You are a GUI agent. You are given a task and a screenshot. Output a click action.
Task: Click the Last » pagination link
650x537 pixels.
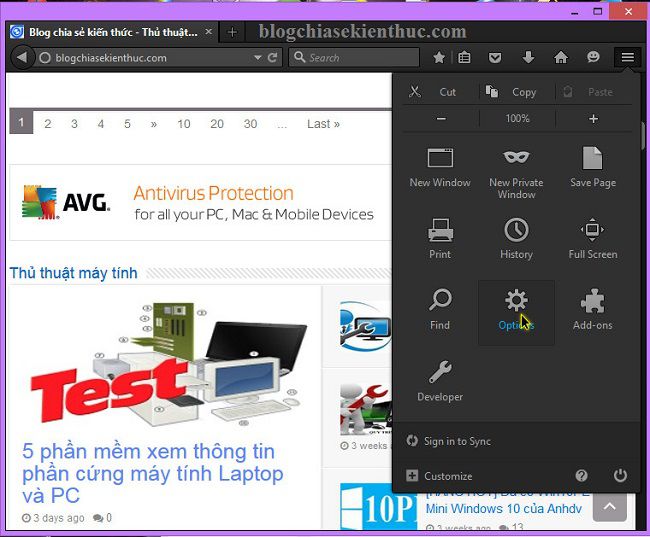pos(323,124)
